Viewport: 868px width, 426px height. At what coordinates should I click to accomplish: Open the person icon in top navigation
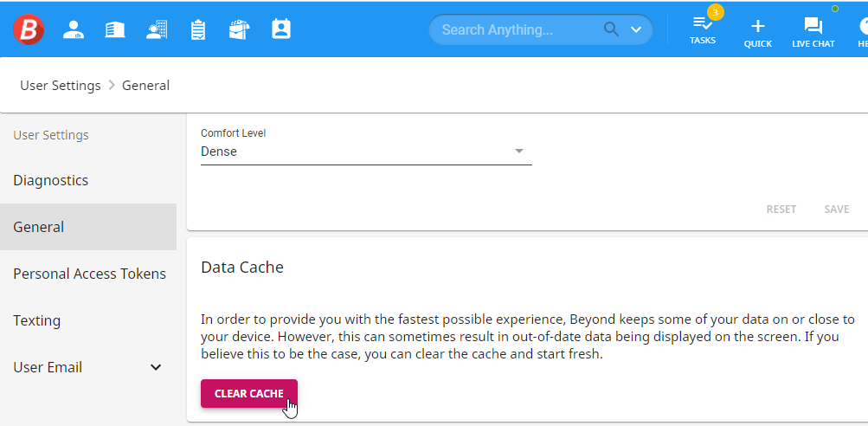[x=74, y=29]
